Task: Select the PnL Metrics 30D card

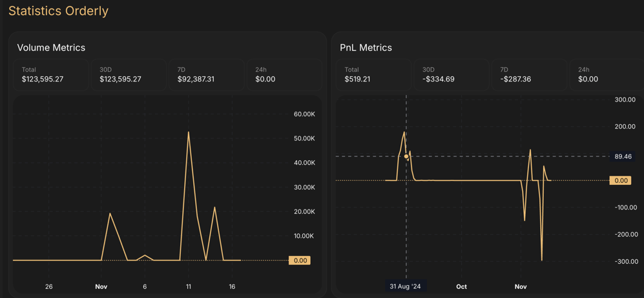Action: (x=451, y=75)
